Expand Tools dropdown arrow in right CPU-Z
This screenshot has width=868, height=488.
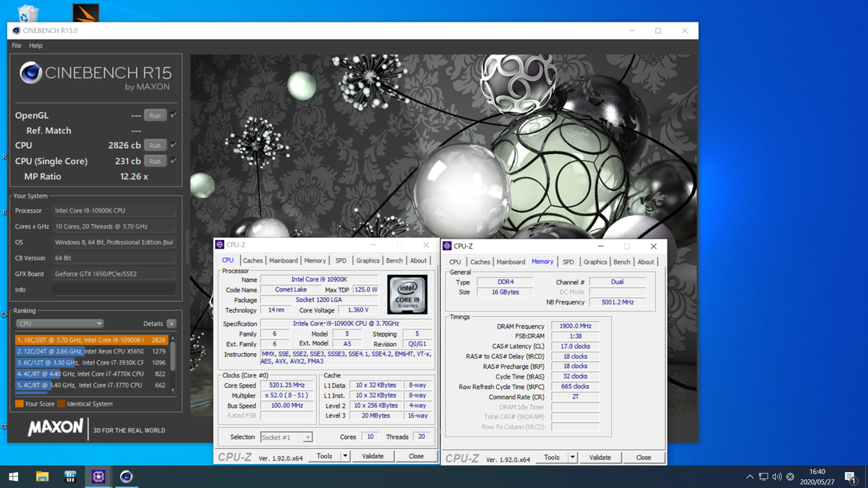[572, 458]
